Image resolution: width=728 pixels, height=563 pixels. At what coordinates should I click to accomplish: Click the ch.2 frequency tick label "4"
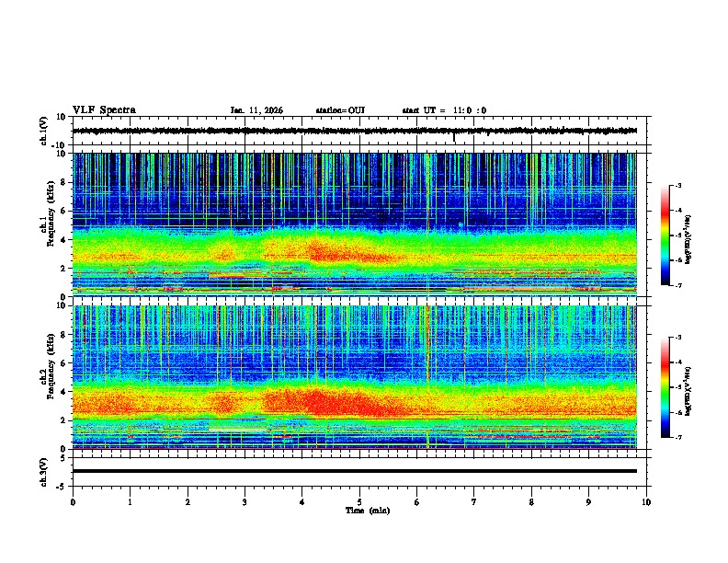pos(64,392)
